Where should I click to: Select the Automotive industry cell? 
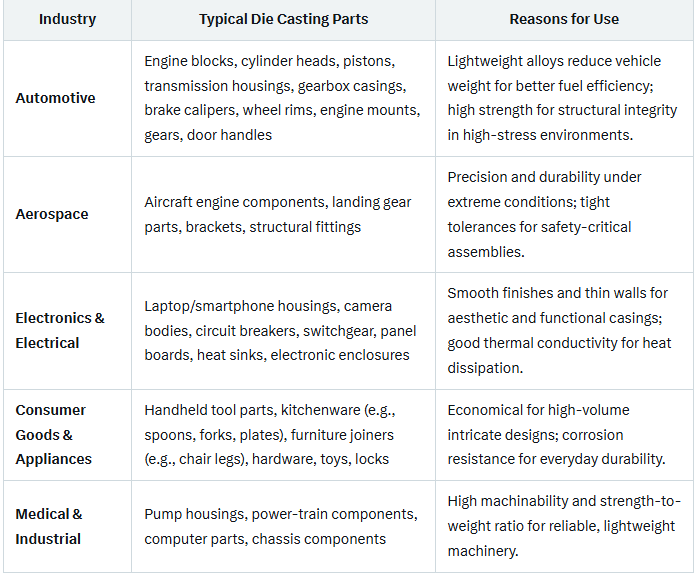[56, 98]
